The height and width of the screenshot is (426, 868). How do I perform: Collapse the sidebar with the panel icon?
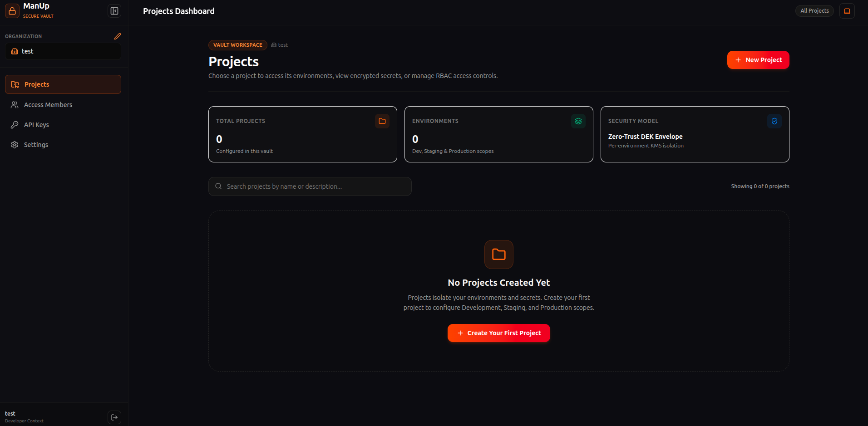coord(114,11)
